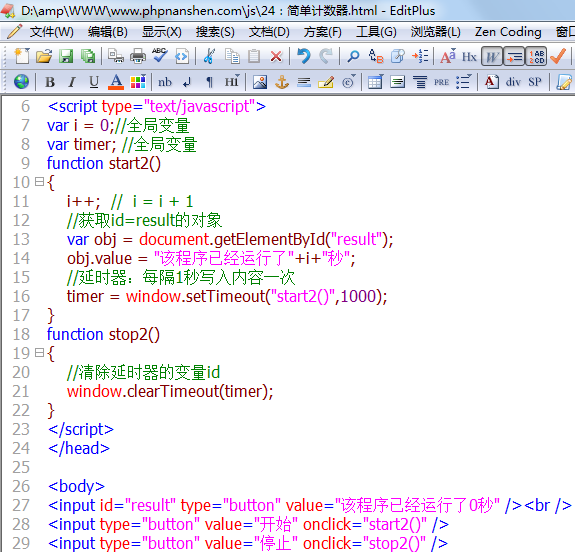Open the 搜索(S) menu

click(215, 32)
